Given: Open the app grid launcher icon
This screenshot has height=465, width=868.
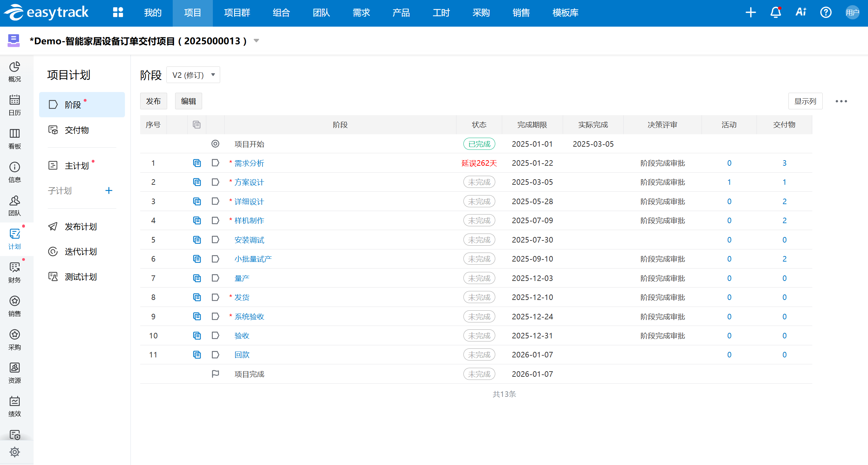Looking at the screenshot, I should [118, 12].
